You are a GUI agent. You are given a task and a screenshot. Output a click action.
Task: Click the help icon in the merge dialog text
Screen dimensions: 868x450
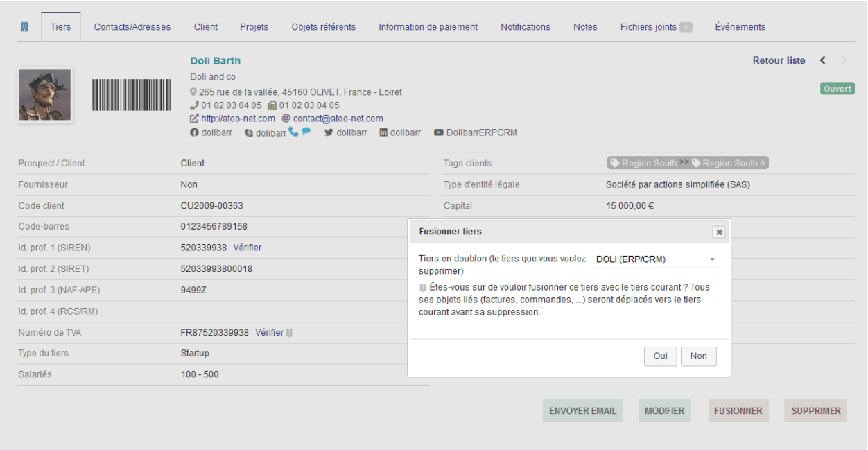[x=422, y=287]
